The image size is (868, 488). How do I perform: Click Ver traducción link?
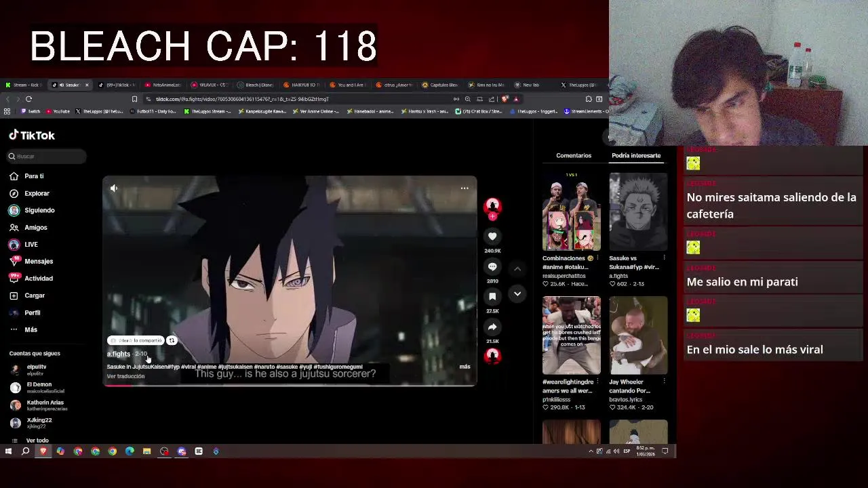pos(125,376)
